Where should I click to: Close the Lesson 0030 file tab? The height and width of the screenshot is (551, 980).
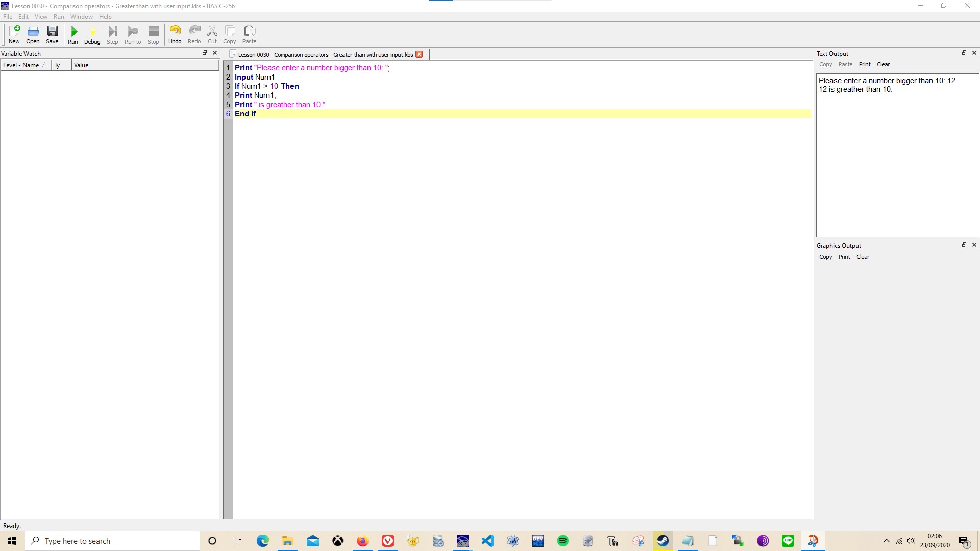pyautogui.click(x=419, y=54)
